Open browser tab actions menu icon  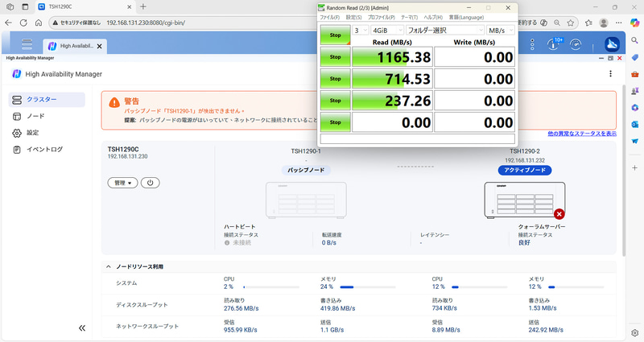pyautogui.click(x=25, y=6)
